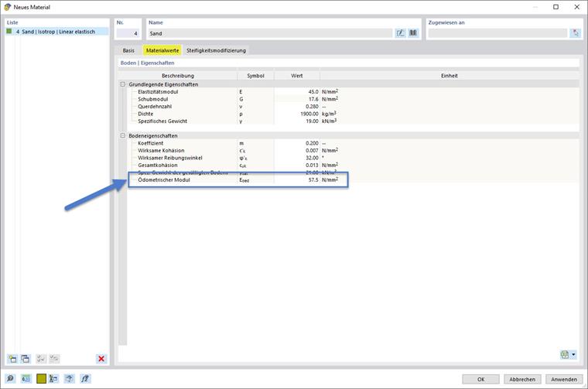Click the Symbol column header

pyautogui.click(x=255, y=76)
